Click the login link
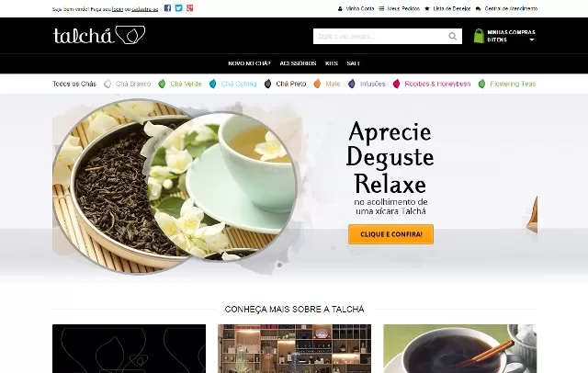 [x=118, y=9]
